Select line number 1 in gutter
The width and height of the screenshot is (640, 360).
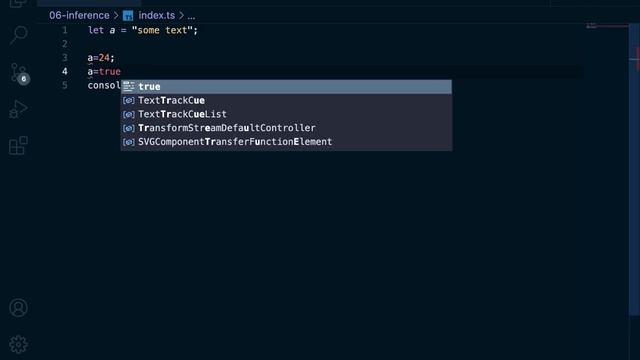(64, 30)
